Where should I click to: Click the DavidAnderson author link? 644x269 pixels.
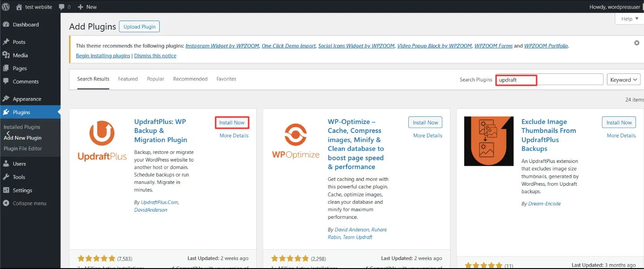151,209
